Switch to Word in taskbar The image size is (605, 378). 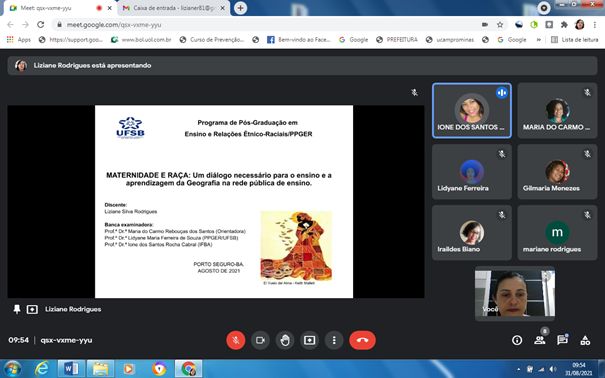71,369
